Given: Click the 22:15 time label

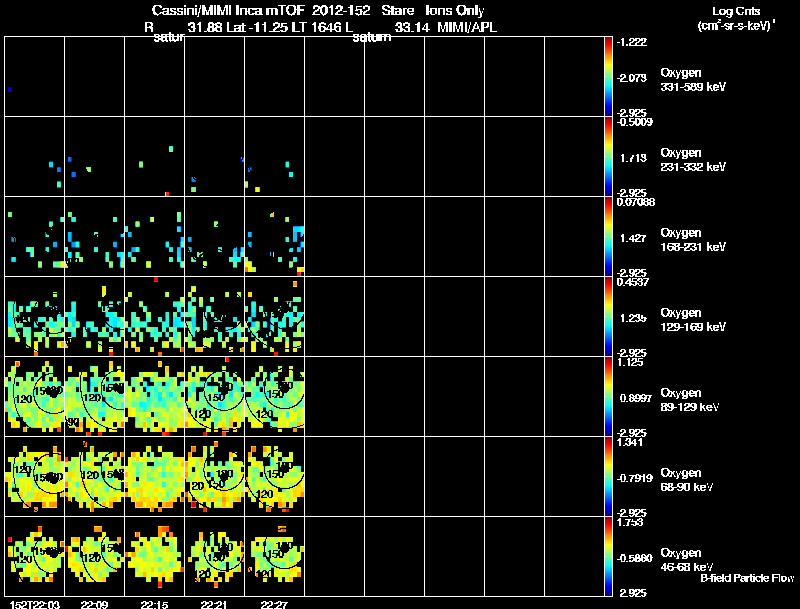Looking at the screenshot, I should tap(155, 604).
